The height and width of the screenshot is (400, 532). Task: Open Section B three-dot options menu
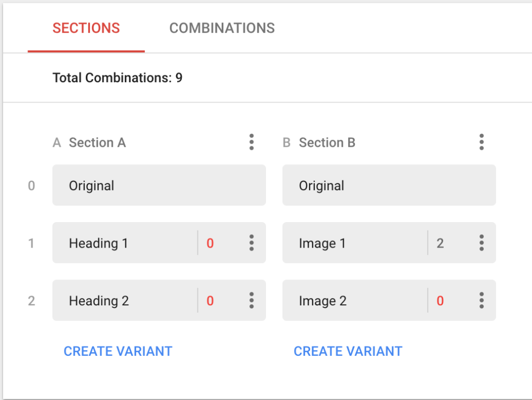coord(482,142)
